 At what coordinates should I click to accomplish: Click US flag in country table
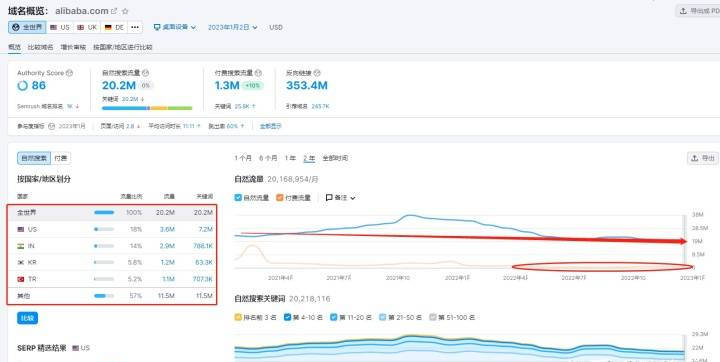click(21, 229)
